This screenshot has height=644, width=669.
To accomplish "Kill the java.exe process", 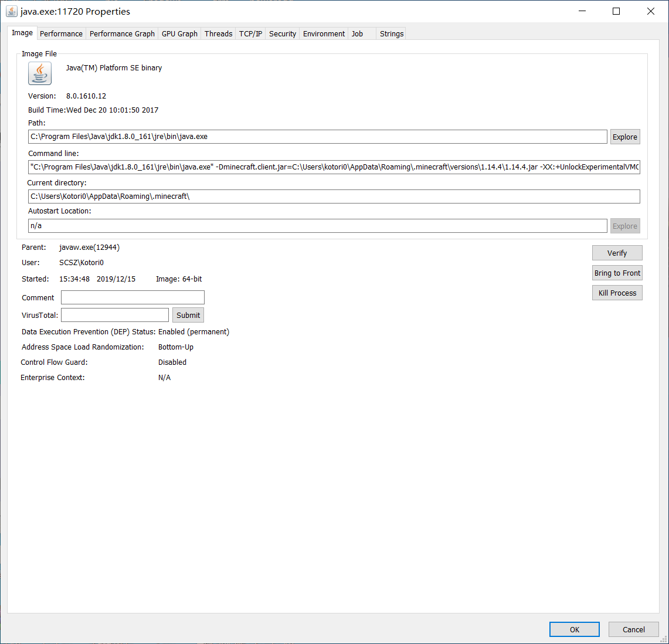I will coord(617,293).
